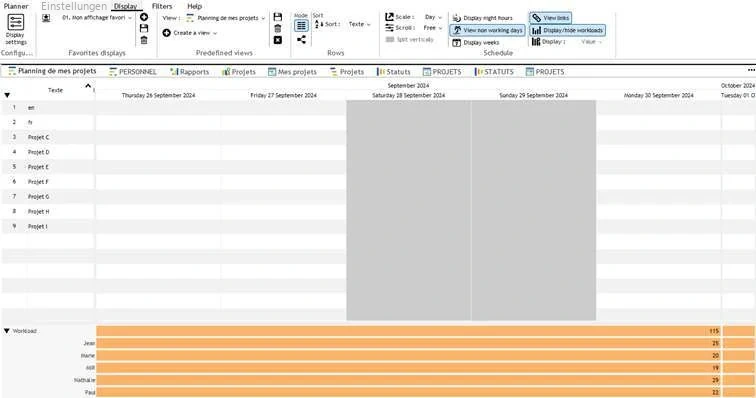Click the plus icon beside Create a view
This screenshot has height=398, width=756.
[166, 33]
